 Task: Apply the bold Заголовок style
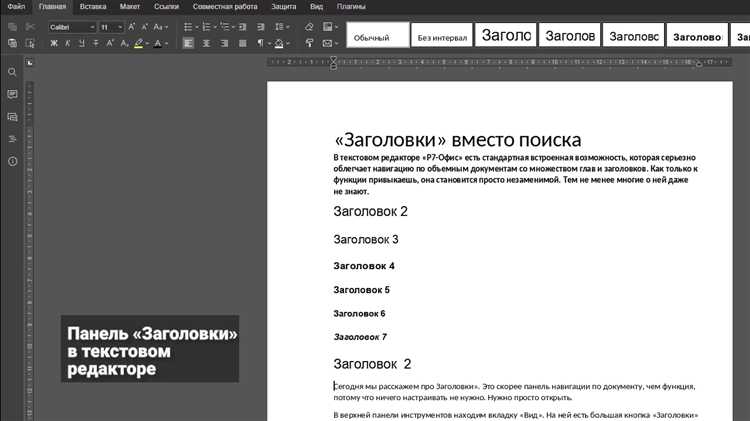pos(697,35)
